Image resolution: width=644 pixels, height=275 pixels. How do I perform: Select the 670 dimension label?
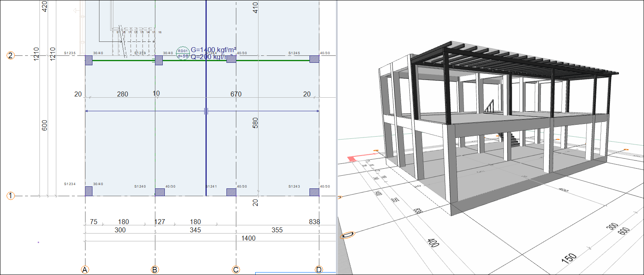[x=236, y=94]
